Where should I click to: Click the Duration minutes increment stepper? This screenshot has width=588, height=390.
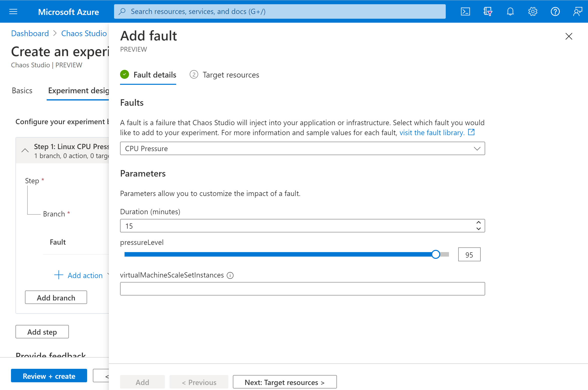(x=478, y=223)
